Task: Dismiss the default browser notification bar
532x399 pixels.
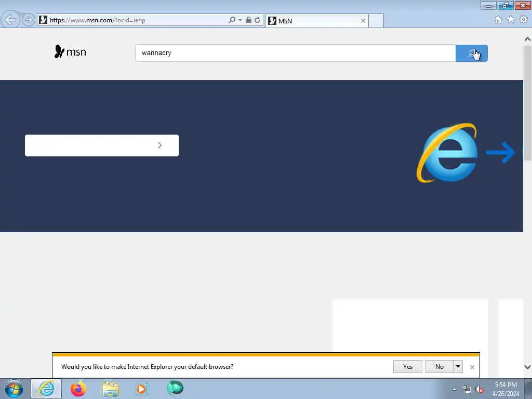Action: [472, 367]
